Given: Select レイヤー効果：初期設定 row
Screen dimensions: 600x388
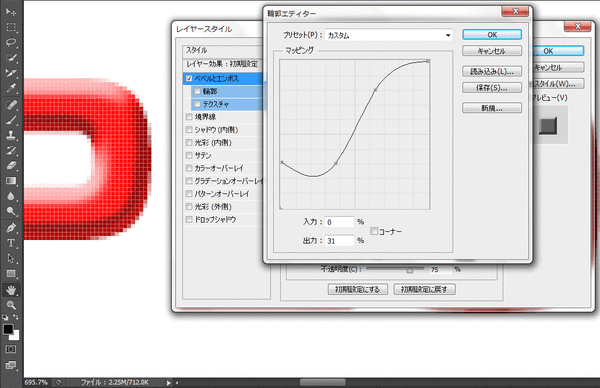Looking at the screenshot, I should coord(223,64).
